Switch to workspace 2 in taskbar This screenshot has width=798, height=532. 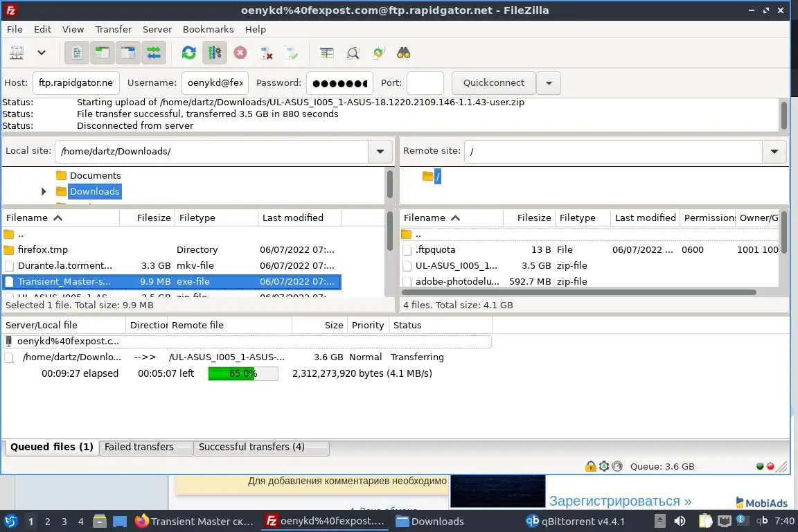[x=47, y=522]
